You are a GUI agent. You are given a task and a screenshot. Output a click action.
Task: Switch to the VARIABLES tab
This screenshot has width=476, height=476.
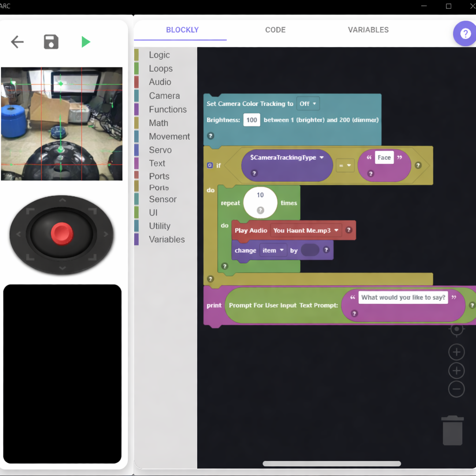(368, 30)
